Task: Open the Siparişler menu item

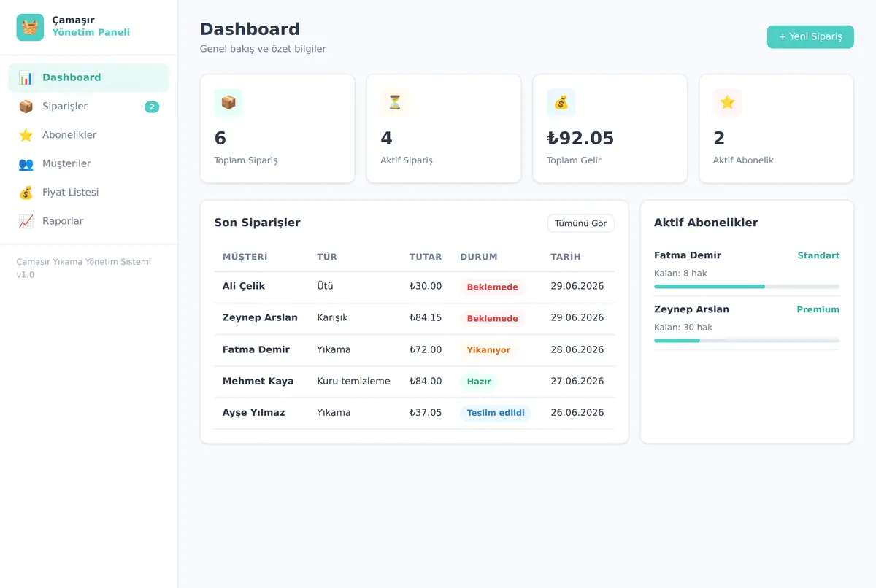Action: click(x=88, y=107)
